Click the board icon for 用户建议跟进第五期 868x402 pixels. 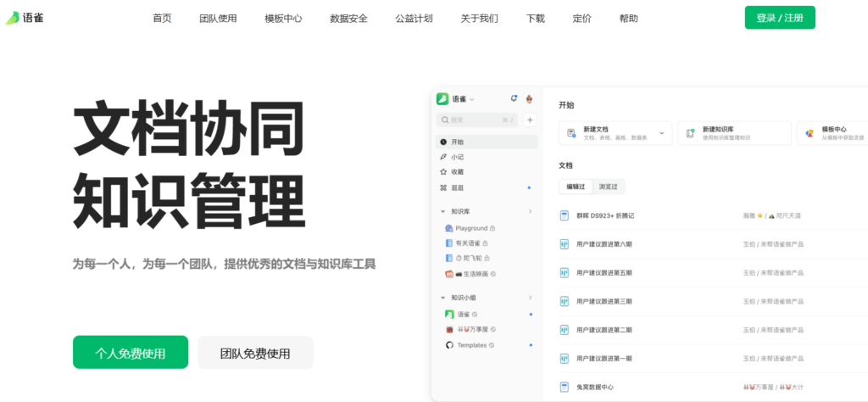click(565, 273)
